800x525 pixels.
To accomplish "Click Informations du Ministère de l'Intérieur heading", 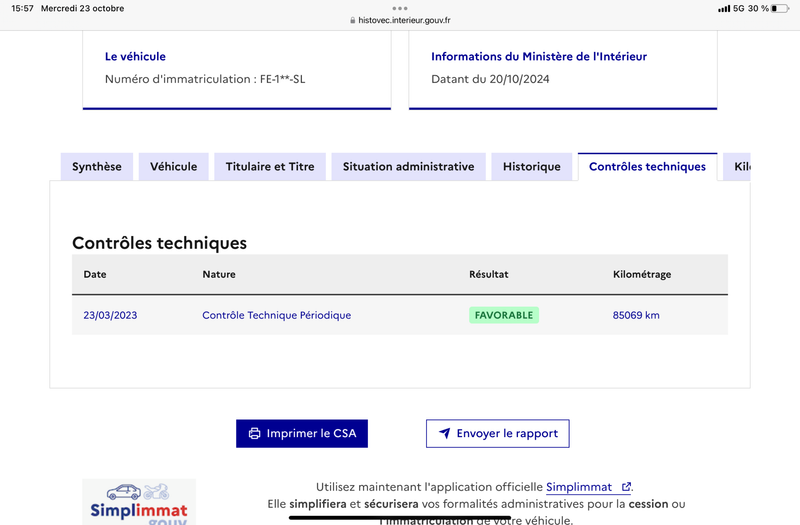I will 539,56.
